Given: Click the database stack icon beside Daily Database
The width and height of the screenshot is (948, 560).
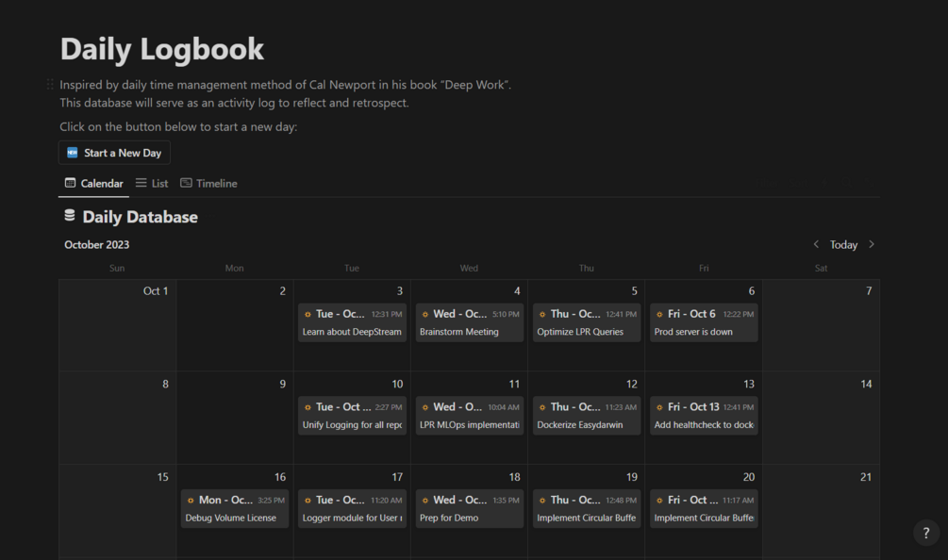Looking at the screenshot, I should pos(70,216).
